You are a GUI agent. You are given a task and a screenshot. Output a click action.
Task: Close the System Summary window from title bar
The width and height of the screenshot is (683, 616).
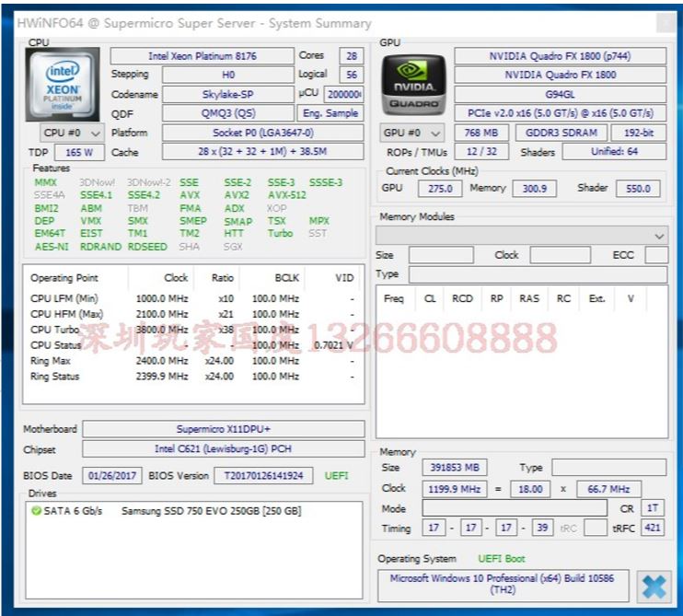(665, 23)
